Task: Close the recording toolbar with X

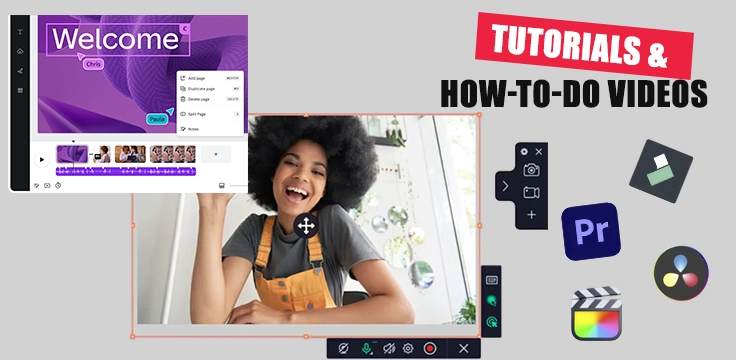Action: [464, 348]
